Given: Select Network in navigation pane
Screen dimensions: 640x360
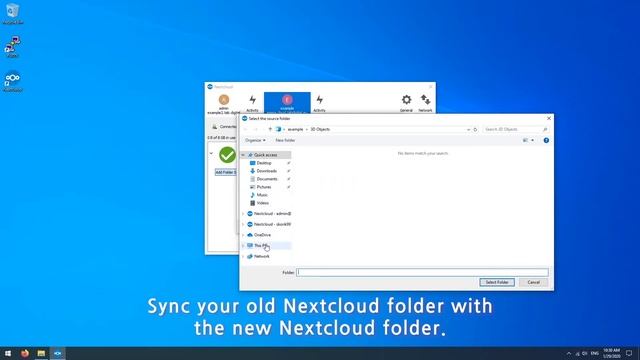Looking at the screenshot, I should (x=261, y=256).
